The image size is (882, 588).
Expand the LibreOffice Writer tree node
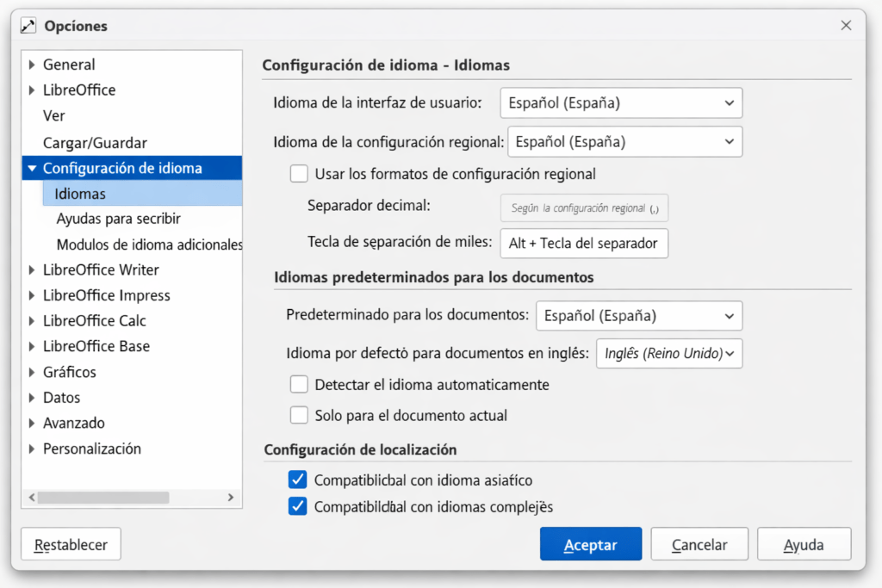32,269
